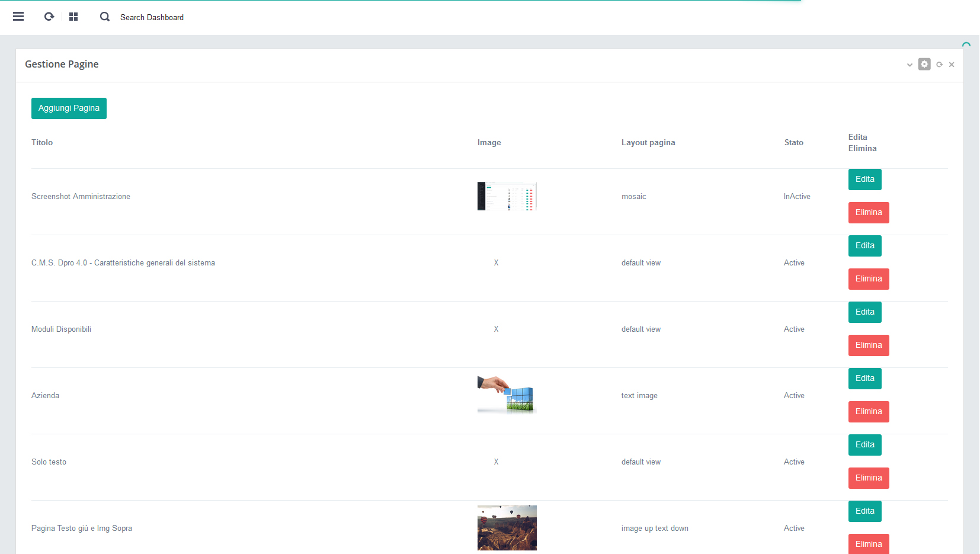Screen dimensions: 980x554
Task: Open the hamburger sidebar menu
Action: tap(18, 17)
